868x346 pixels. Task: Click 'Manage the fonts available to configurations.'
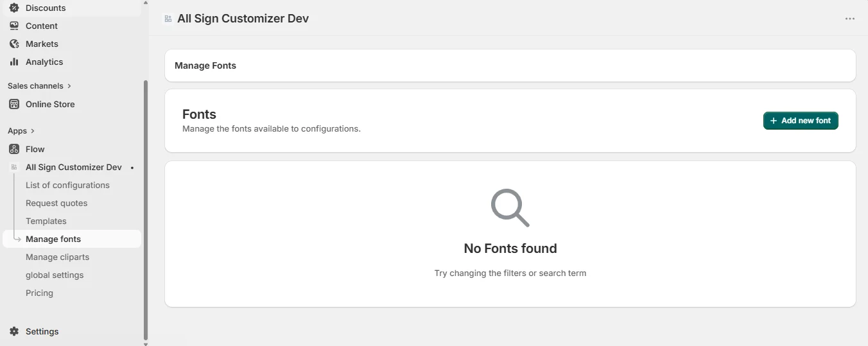[272, 128]
